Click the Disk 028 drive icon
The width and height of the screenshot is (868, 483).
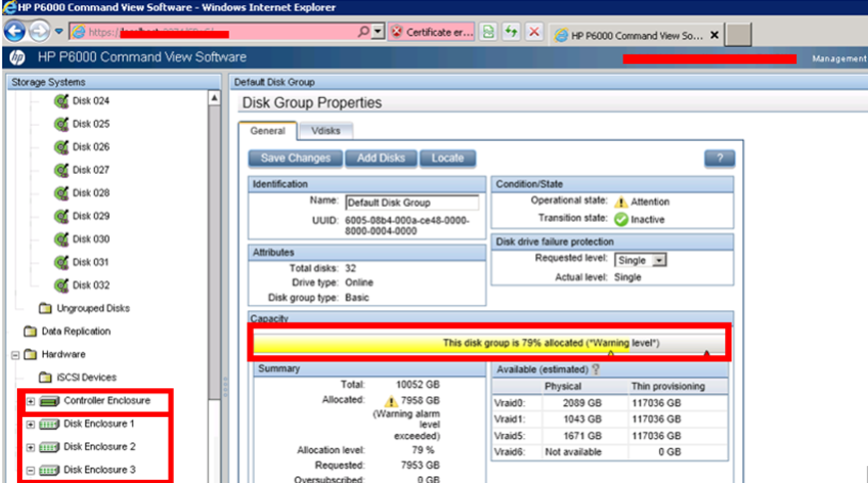(x=61, y=193)
